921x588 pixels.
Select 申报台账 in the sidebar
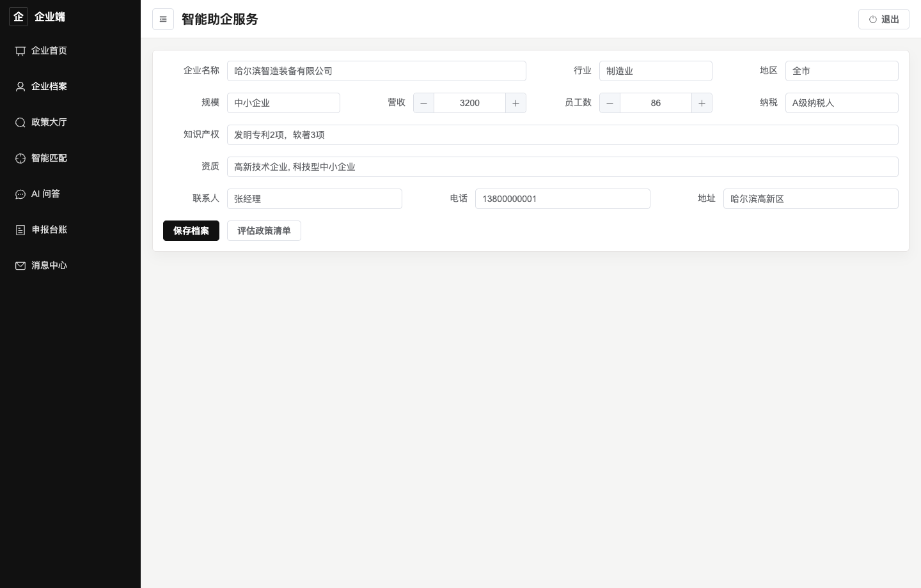pyautogui.click(x=70, y=229)
